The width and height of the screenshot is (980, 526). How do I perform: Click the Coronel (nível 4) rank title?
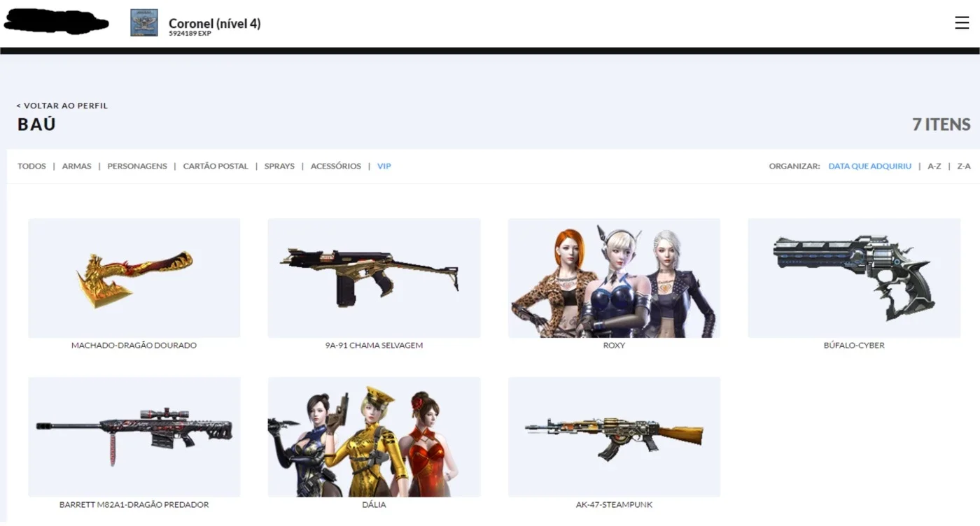point(215,23)
